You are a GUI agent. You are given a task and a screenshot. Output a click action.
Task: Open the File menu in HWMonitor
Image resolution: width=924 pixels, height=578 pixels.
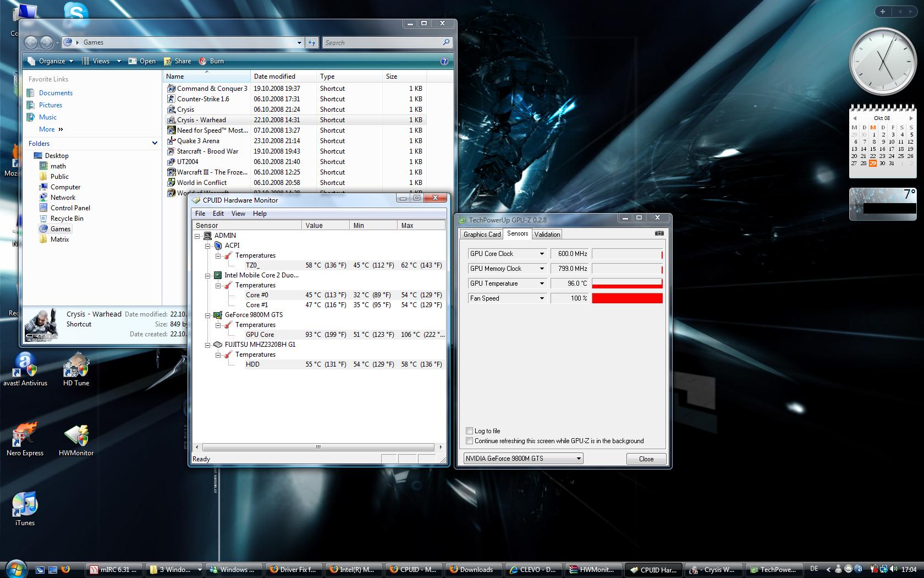200,214
